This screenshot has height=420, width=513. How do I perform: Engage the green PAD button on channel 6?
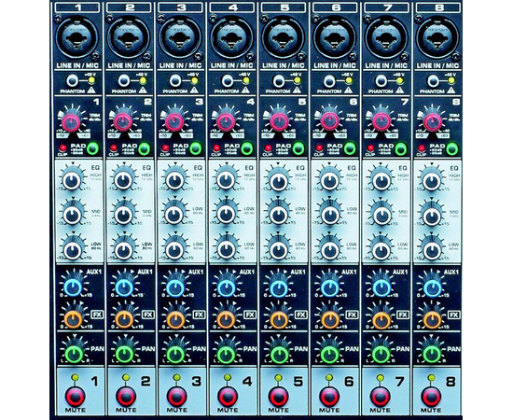tap(350, 148)
